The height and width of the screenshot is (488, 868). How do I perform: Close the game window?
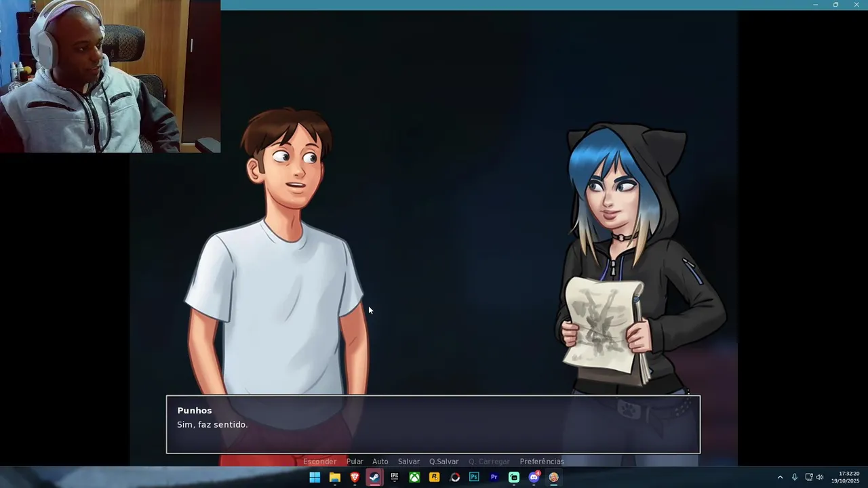point(856,5)
